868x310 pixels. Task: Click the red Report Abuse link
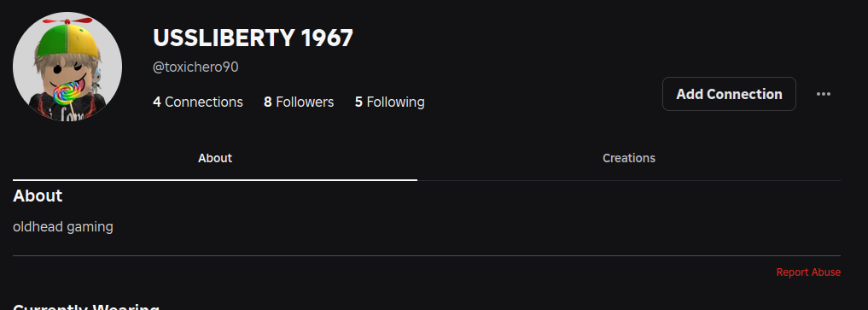pyautogui.click(x=808, y=272)
